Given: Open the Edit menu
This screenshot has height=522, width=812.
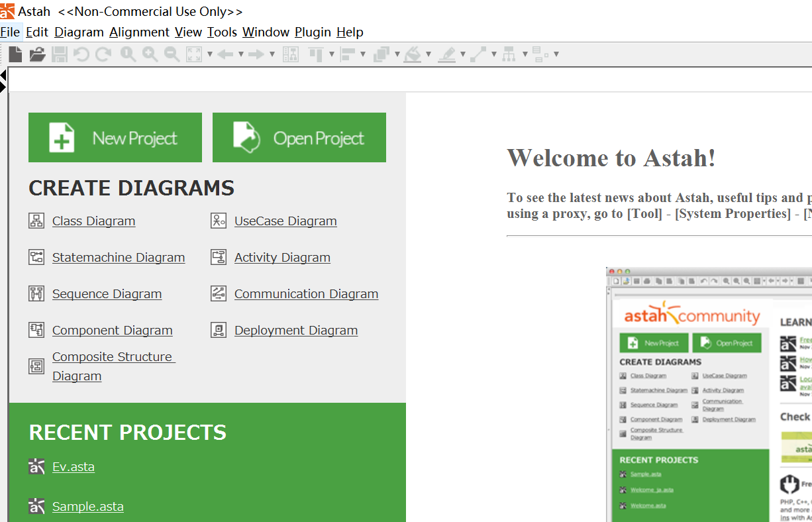Looking at the screenshot, I should point(37,32).
